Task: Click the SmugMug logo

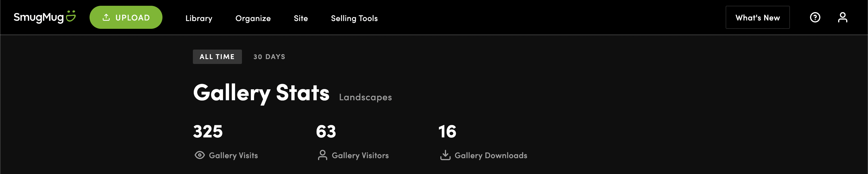Action: pos(44,17)
